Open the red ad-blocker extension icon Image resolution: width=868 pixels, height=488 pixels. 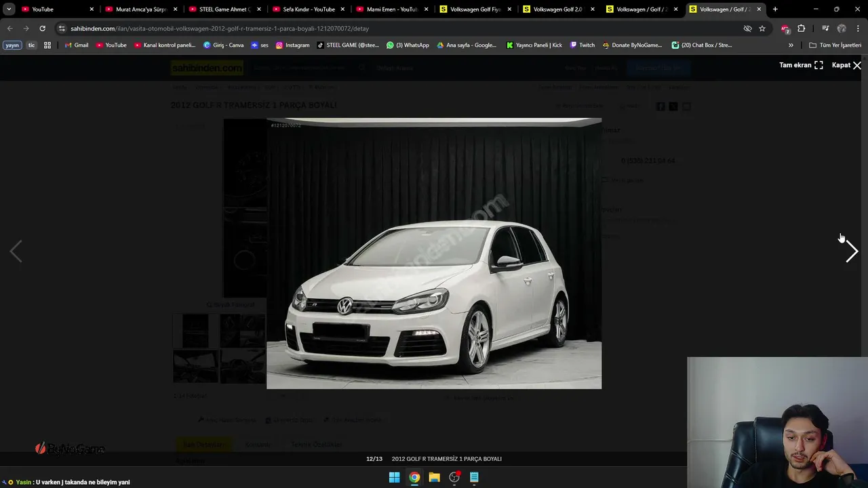[x=785, y=28]
